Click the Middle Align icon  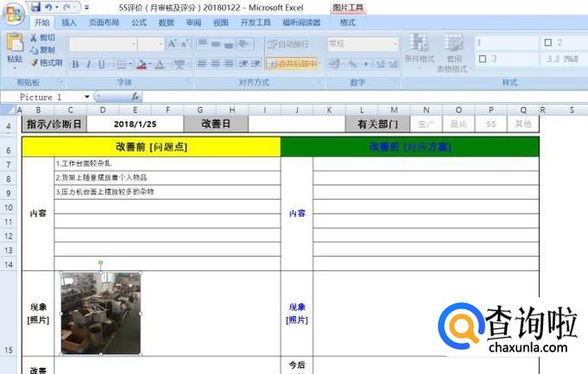[x=216, y=43]
